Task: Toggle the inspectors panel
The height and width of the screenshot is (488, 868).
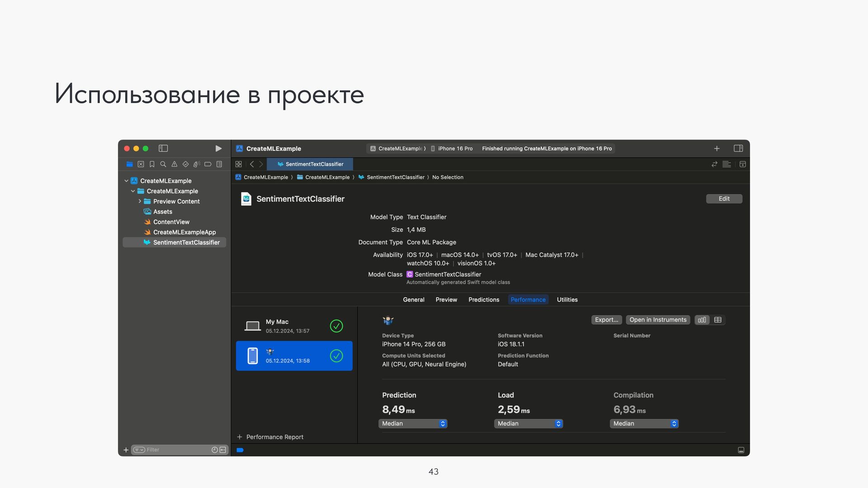Action: (738, 148)
